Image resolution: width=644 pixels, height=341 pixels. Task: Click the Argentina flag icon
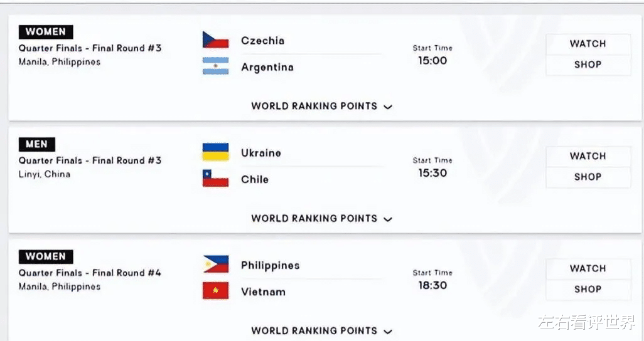click(216, 66)
